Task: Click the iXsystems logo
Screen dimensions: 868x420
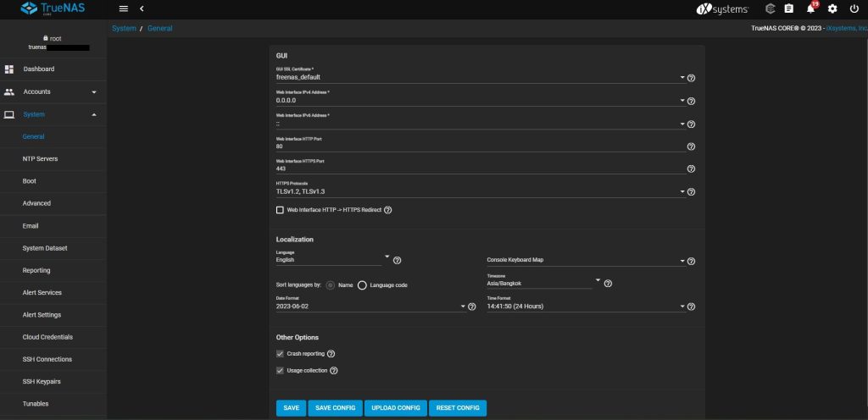Action: 722,8
